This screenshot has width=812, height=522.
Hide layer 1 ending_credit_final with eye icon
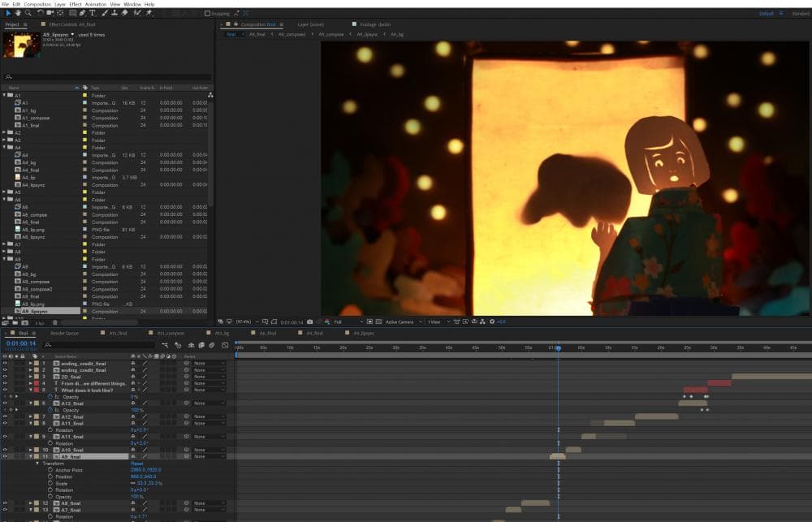[x=5, y=364]
